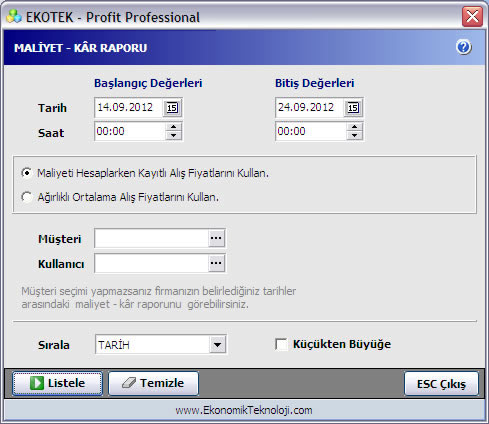489x424 pixels.
Task: Click the Temizle button
Action: [153, 383]
